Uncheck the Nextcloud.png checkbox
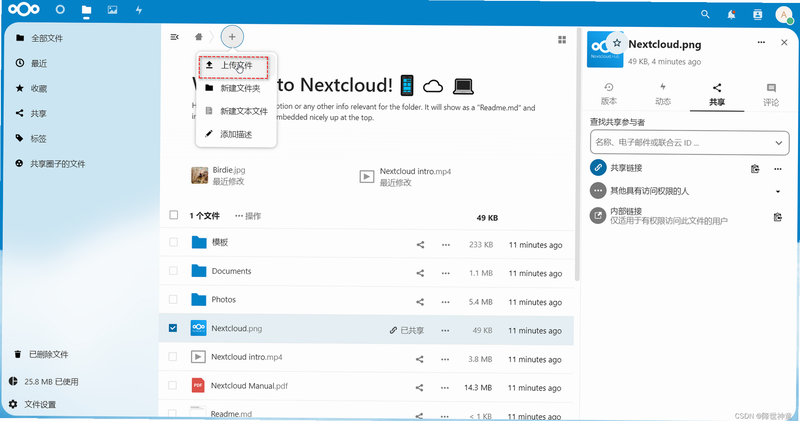The height and width of the screenshot is (421, 800). click(x=173, y=328)
